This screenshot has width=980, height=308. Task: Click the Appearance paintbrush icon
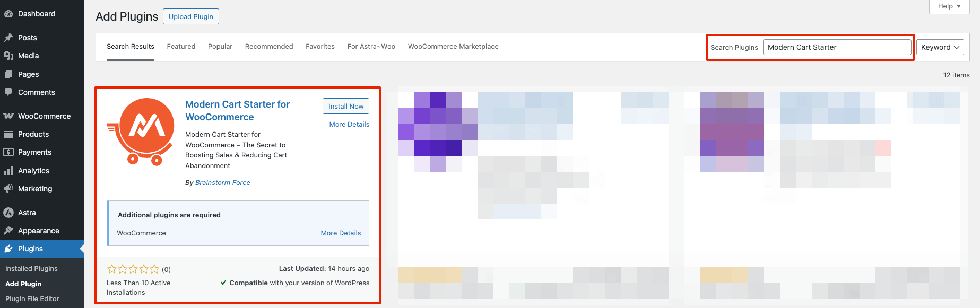[x=8, y=231]
